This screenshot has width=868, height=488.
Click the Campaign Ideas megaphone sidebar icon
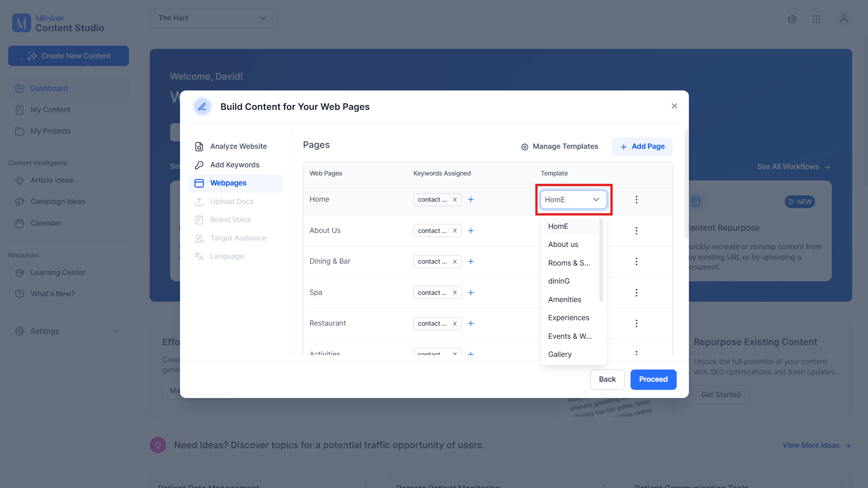click(19, 202)
